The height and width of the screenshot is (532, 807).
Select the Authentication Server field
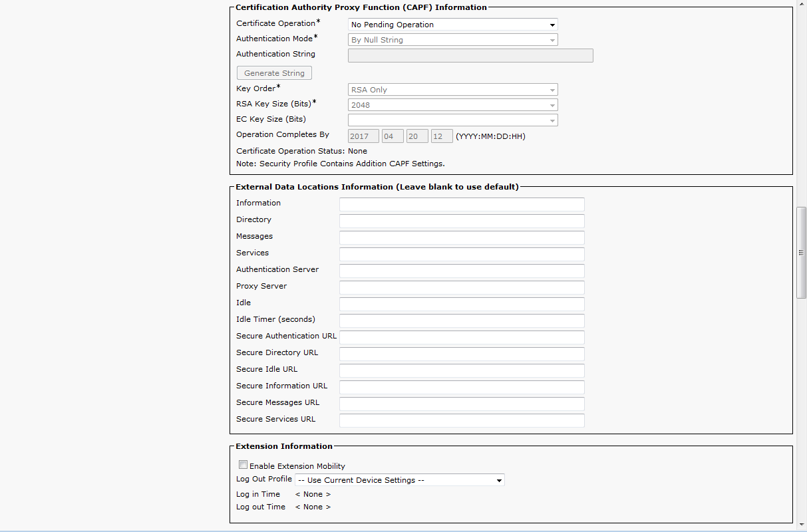click(462, 271)
